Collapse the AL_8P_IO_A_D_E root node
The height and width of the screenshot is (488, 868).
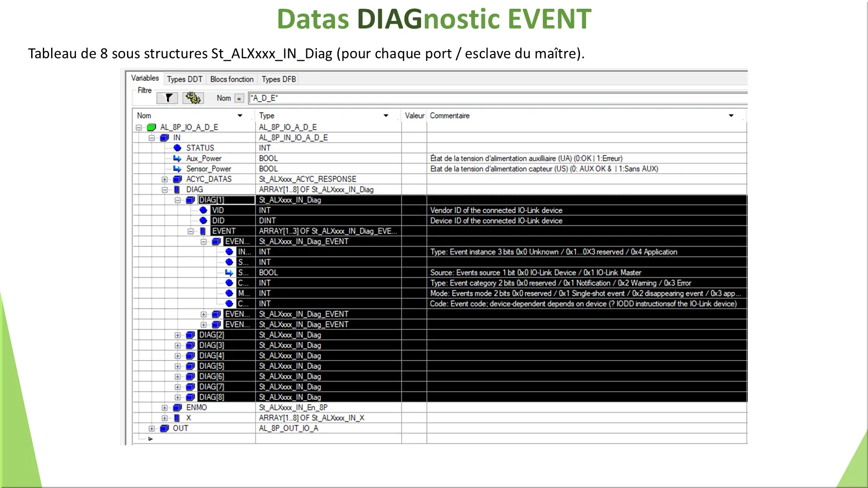[x=139, y=127]
